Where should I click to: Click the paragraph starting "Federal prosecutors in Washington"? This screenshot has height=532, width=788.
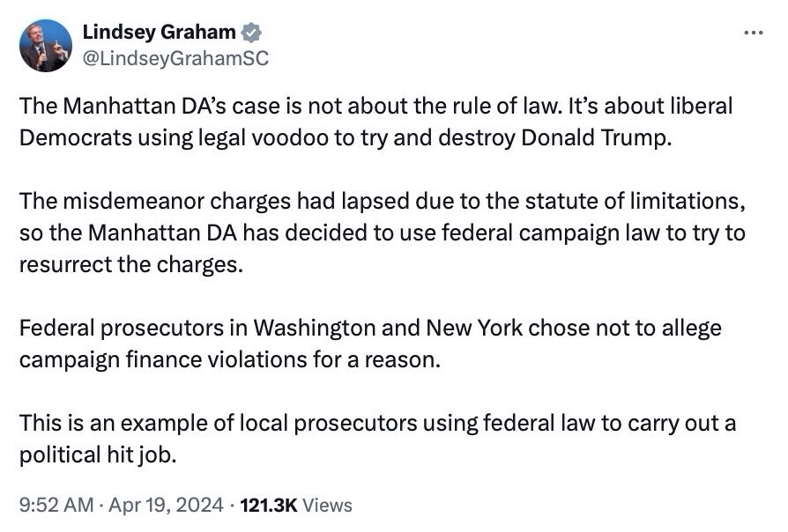370,344
